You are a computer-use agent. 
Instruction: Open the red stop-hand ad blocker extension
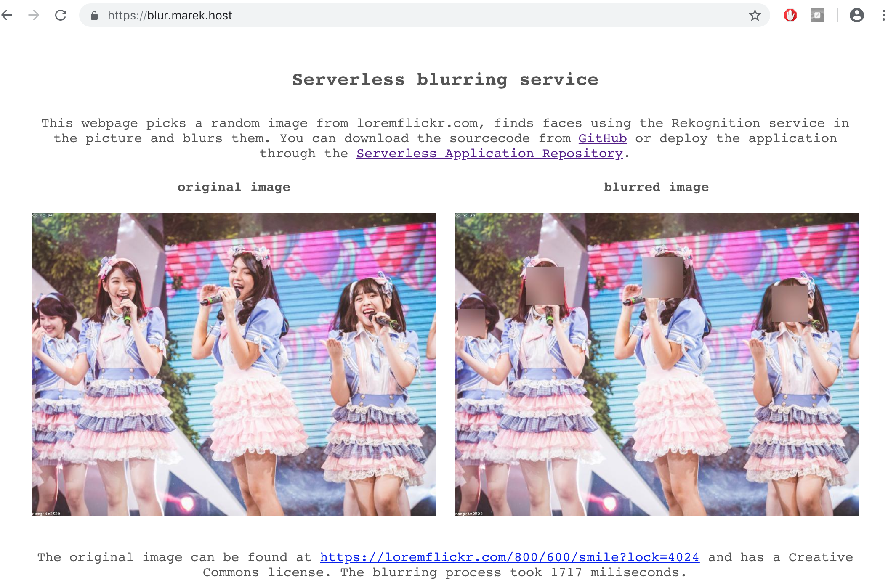[790, 16]
